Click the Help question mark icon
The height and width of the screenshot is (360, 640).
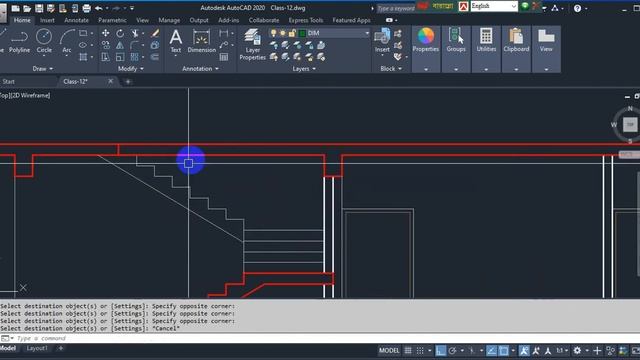coord(577,8)
